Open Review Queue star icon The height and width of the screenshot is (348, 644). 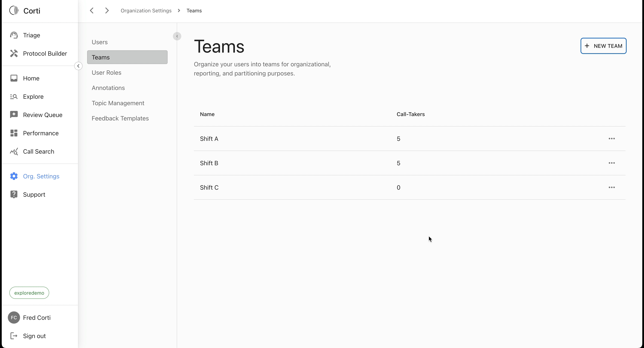coord(14,115)
